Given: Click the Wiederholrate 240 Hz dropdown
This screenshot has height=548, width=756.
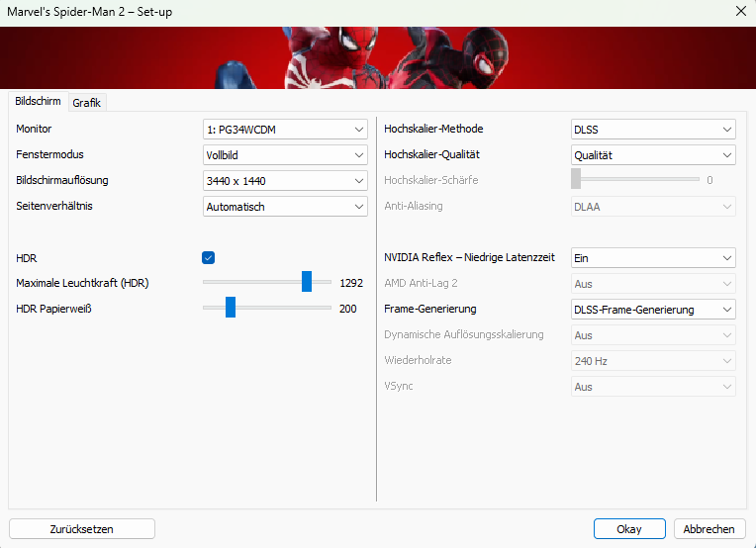Looking at the screenshot, I should point(653,361).
